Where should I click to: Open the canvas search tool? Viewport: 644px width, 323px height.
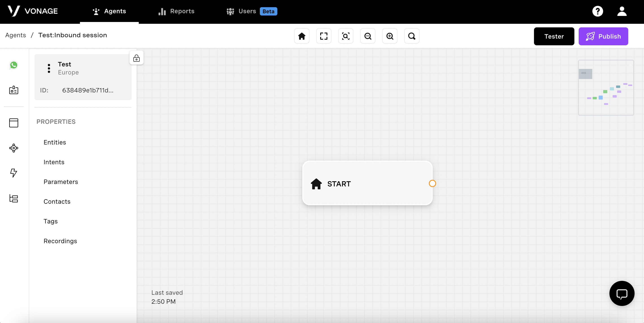(412, 36)
